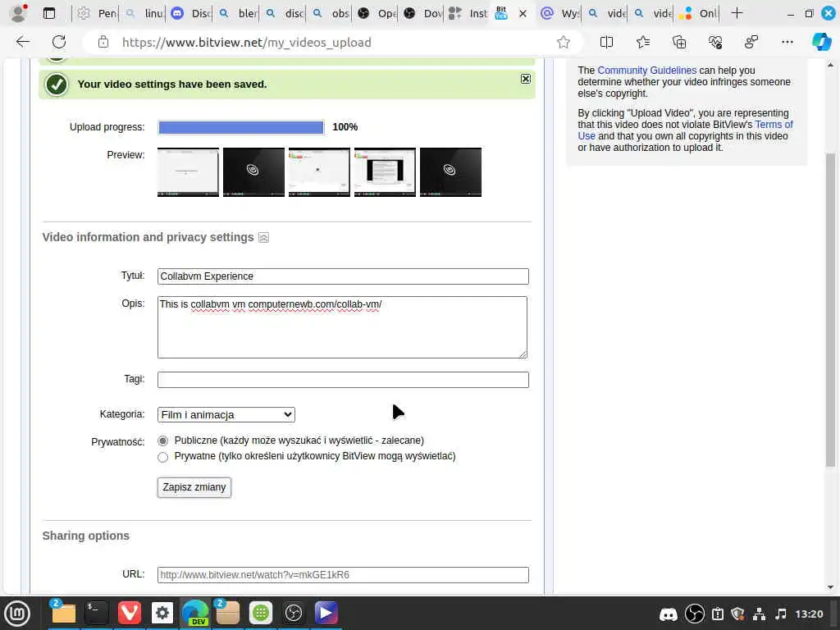Viewport: 840px width, 630px height.
Task: Click the taskbar clock showing 13:20
Action: coord(809,614)
